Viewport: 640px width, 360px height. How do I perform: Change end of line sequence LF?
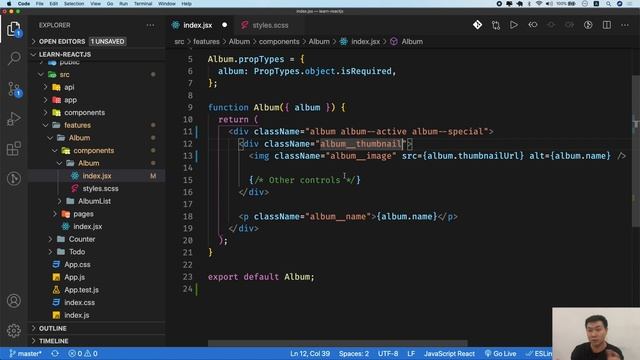[x=411, y=353]
